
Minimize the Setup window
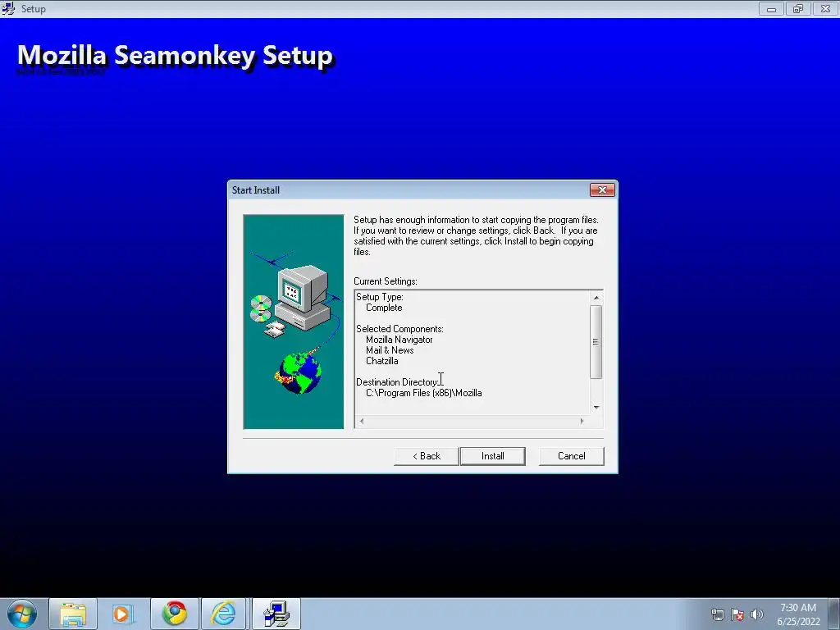click(771, 8)
